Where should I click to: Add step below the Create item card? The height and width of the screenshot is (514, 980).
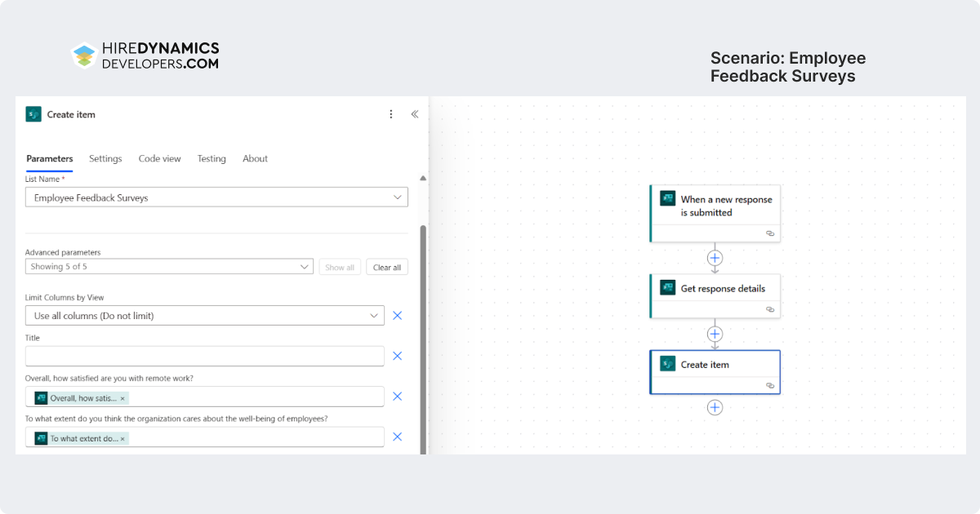pyautogui.click(x=715, y=407)
